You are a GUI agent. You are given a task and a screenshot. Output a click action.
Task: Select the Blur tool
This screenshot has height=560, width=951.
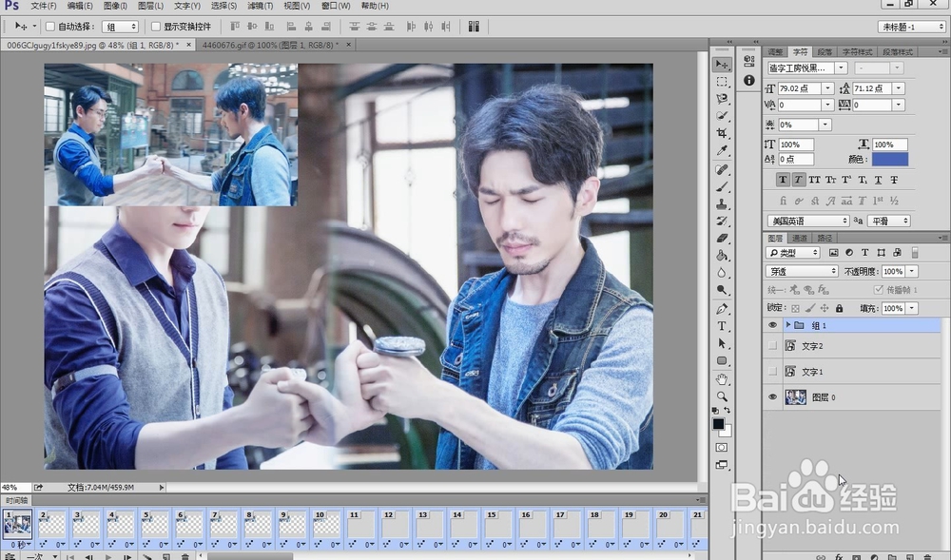pyautogui.click(x=721, y=273)
